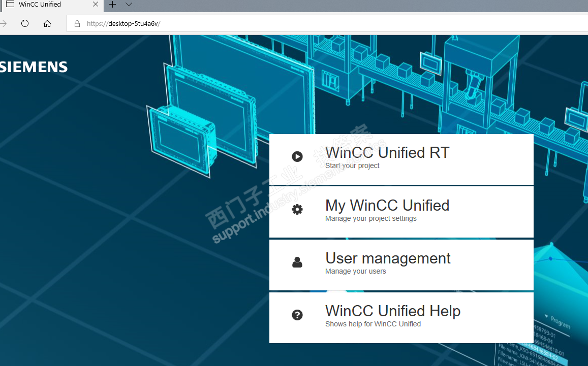Open a new browser tab with plus

coord(112,5)
